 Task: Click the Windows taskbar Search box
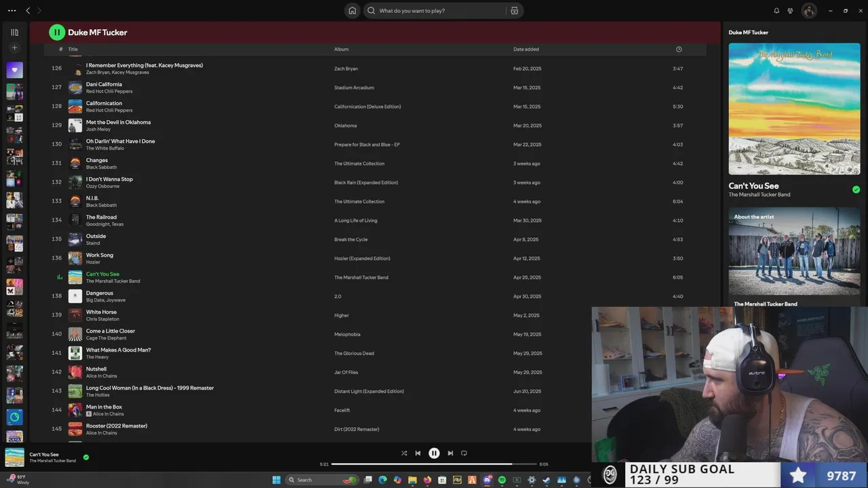click(x=322, y=480)
